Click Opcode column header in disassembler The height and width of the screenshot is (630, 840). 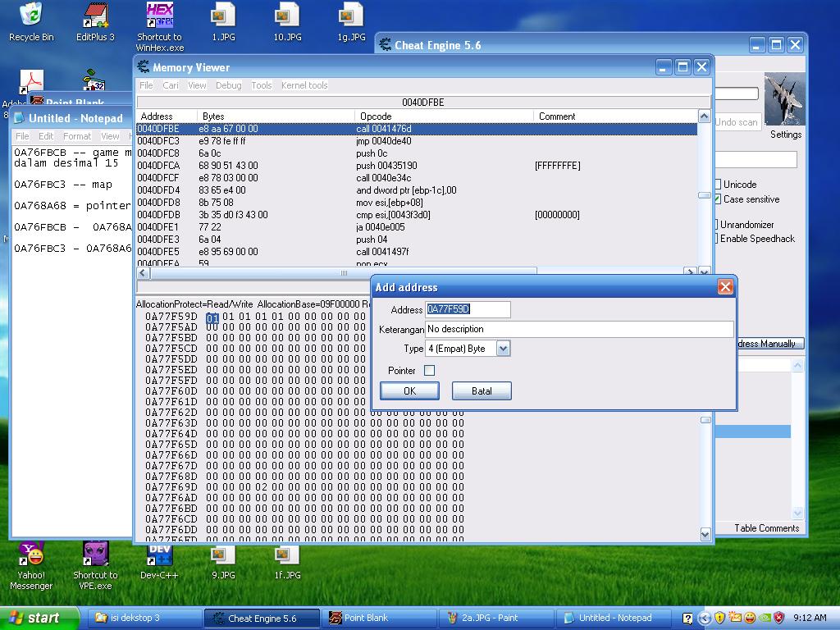[444, 116]
